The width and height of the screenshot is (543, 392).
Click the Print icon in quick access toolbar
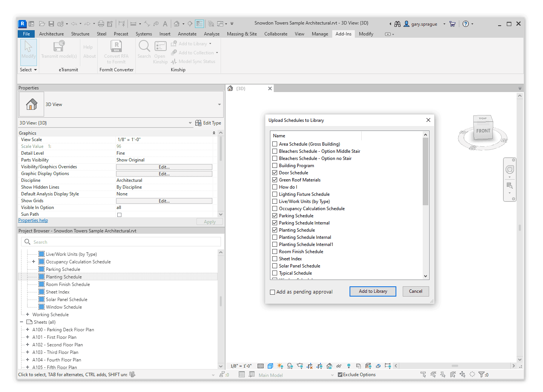tap(101, 24)
